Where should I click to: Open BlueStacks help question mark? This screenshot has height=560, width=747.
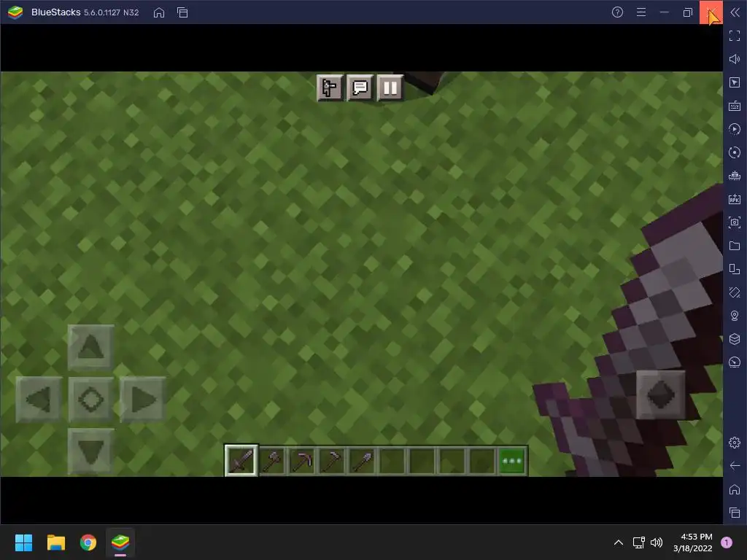pos(617,12)
